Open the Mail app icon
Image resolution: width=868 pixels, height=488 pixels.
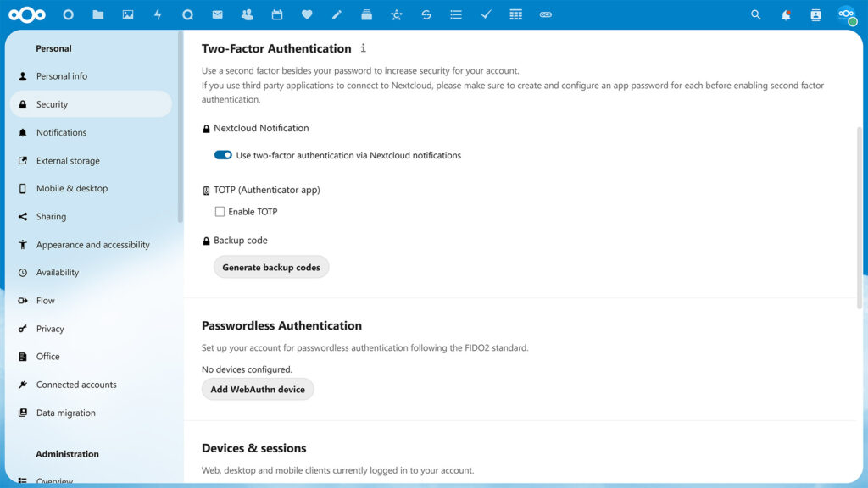tap(217, 14)
